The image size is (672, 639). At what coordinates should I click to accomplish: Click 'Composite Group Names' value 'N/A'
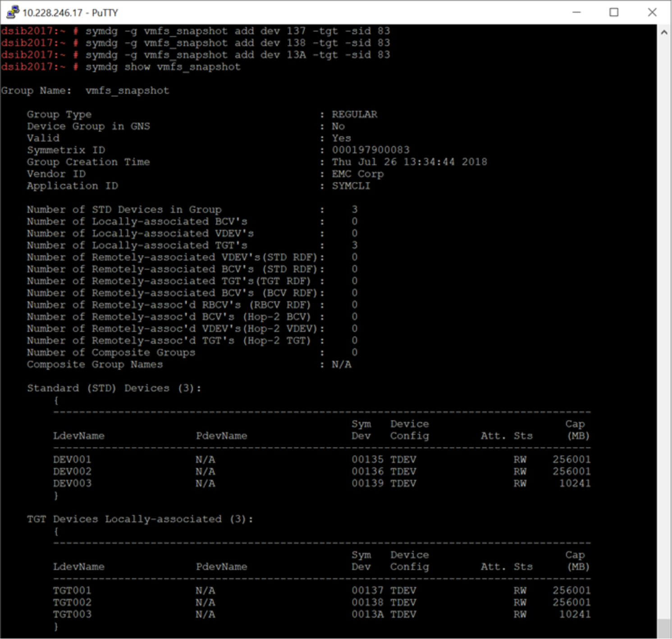(341, 364)
